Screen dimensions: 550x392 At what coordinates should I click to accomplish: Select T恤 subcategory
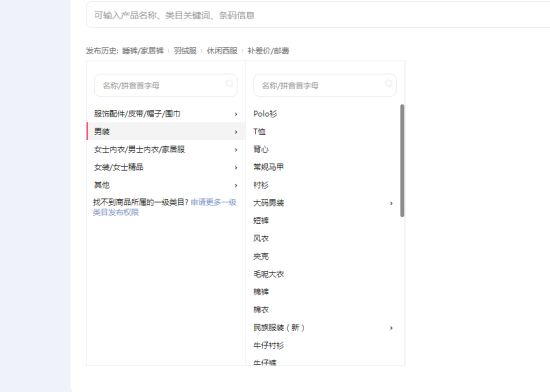pyautogui.click(x=260, y=132)
